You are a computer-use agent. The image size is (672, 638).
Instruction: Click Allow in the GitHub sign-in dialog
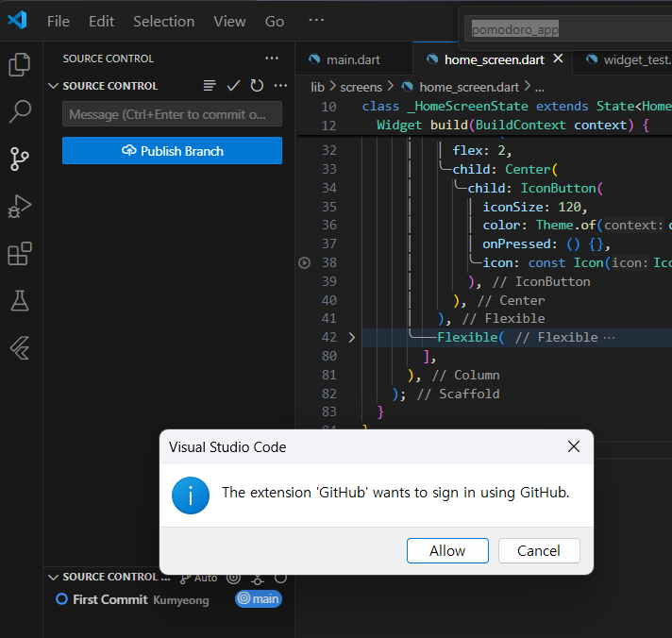click(447, 550)
